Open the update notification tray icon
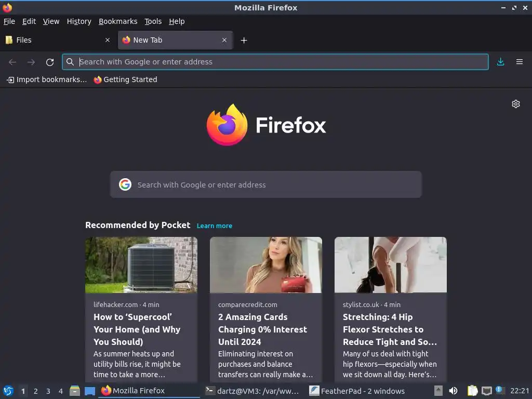This screenshot has width=532, height=399. click(499, 390)
